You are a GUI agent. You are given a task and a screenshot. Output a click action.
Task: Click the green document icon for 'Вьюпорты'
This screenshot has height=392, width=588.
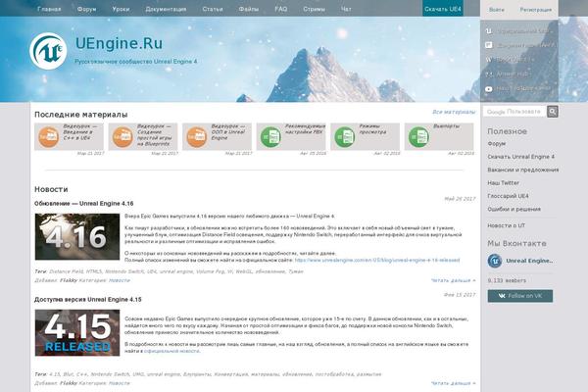coord(418,137)
